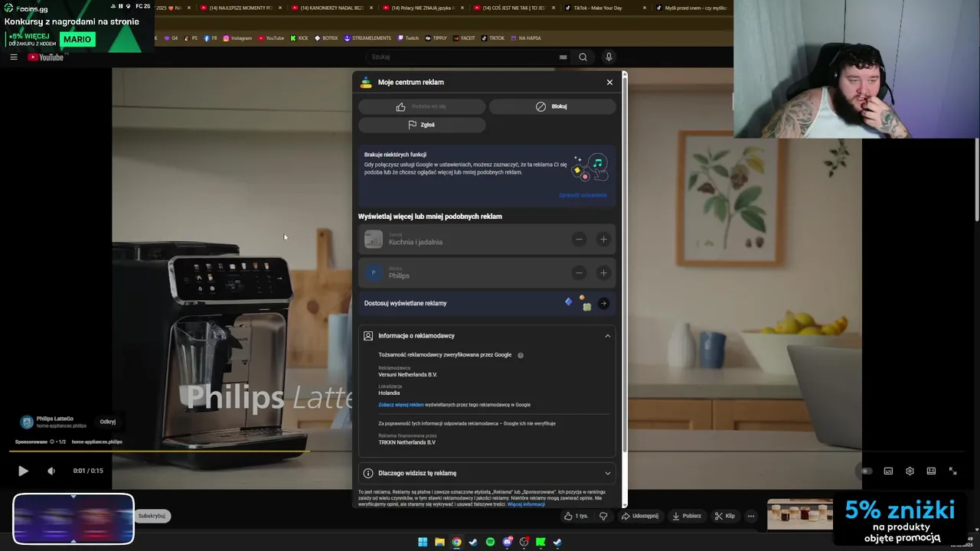This screenshot has height=551, width=980.
Task: Open home-appliances.philips sponsor link
Action: point(96,442)
